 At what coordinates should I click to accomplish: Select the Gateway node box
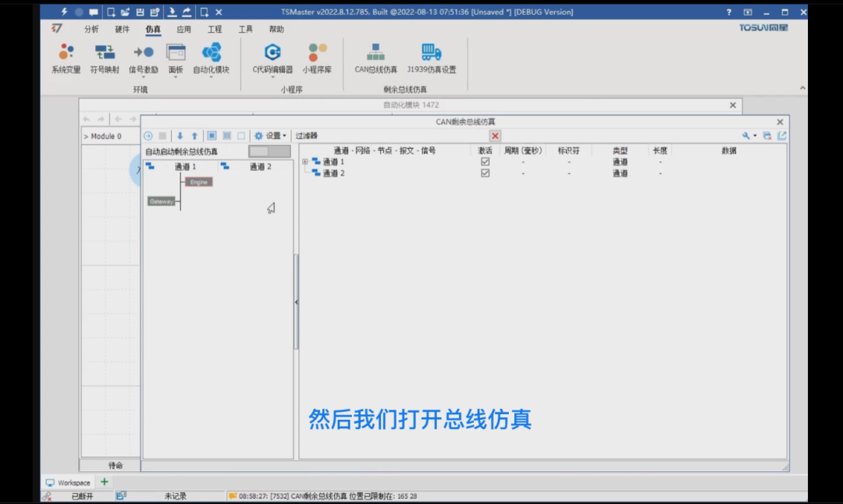[162, 201]
